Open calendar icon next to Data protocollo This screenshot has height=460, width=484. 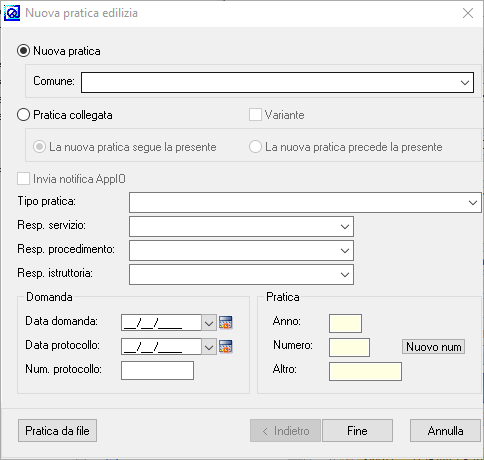[226, 347]
